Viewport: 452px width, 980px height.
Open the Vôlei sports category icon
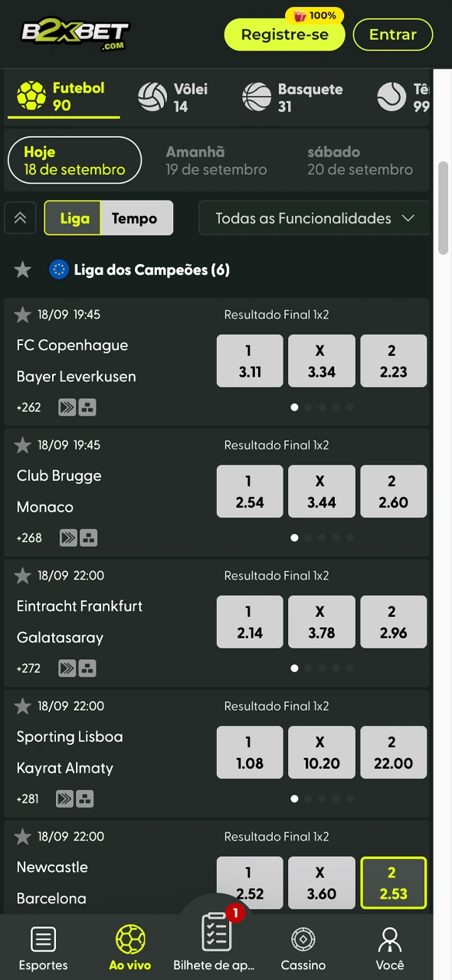(152, 96)
